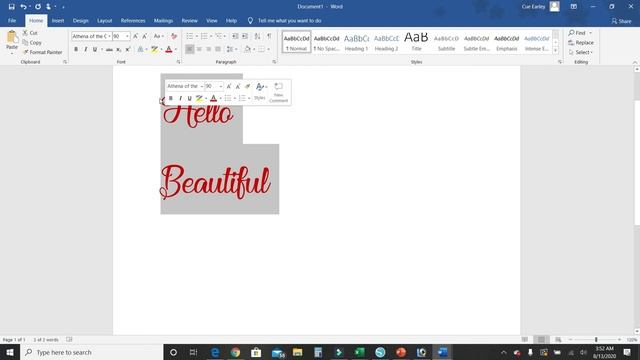Justify the paragraph text
The image size is (640, 360).
(x=218, y=49)
